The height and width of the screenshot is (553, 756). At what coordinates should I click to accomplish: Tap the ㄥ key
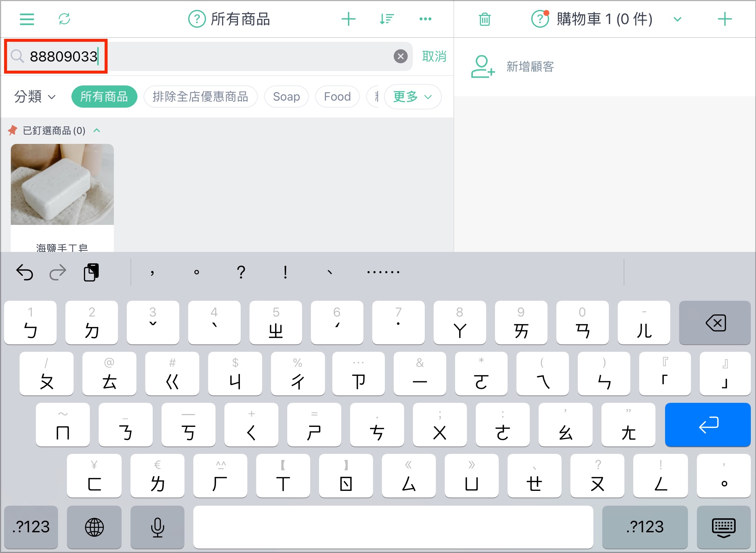click(x=661, y=476)
